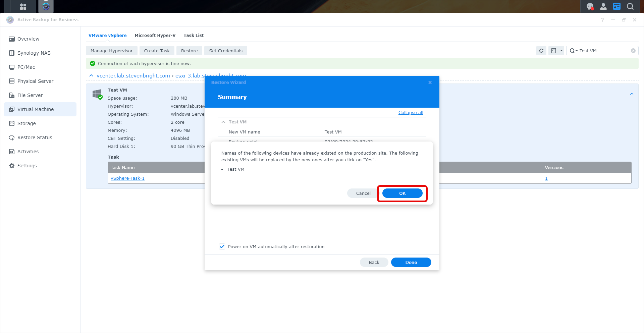Switch to the Microsoft Hyper-V tab
The height and width of the screenshot is (333, 644).
point(155,35)
